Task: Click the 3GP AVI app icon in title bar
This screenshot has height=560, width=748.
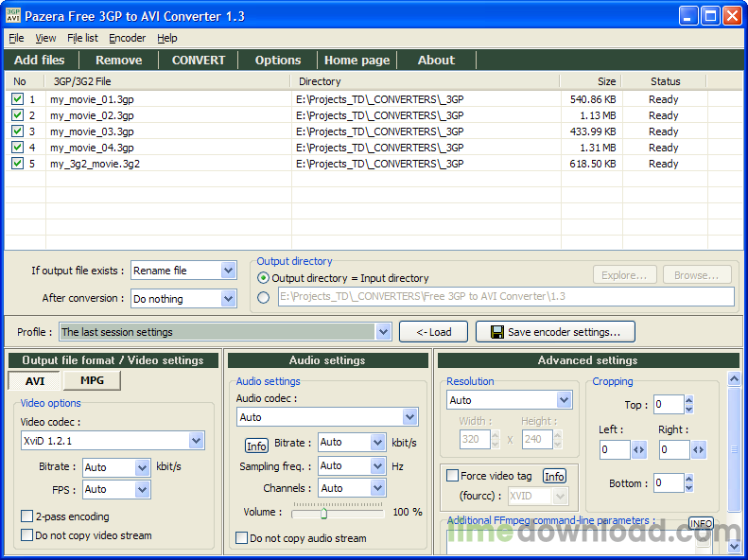Action: pyautogui.click(x=13, y=15)
